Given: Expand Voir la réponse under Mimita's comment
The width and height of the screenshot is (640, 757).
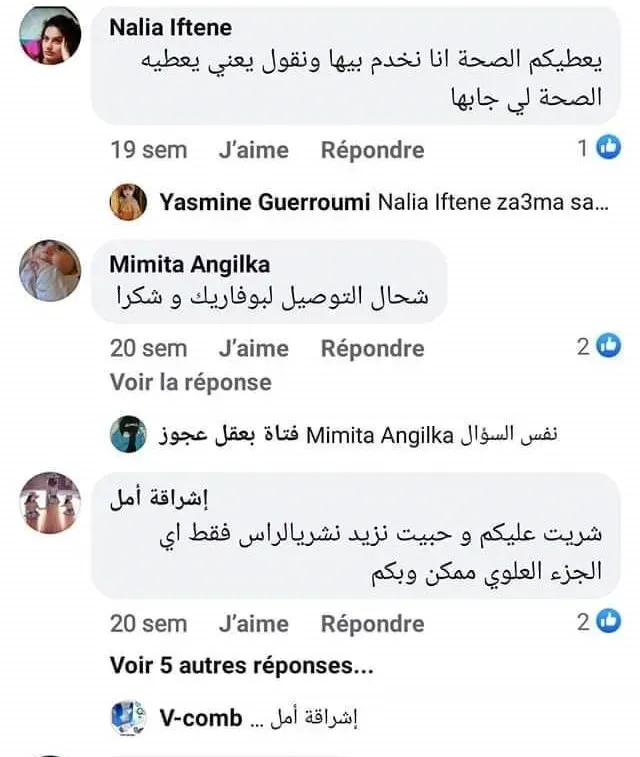Looking at the screenshot, I should pos(190,382).
